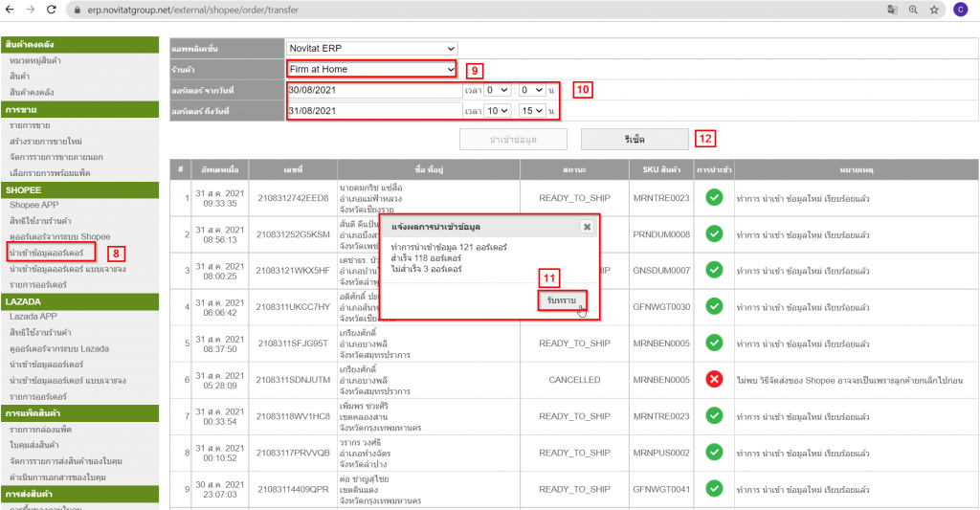980x510 pixels.
Task: Open the end-time hour dropdown showing 10
Action: [x=498, y=111]
